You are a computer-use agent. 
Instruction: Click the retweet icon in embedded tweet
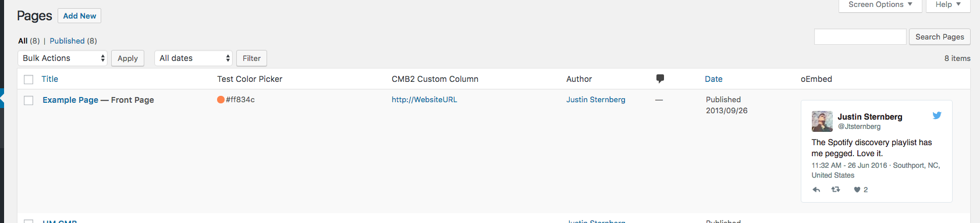pyautogui.click(x=836, y=189)
